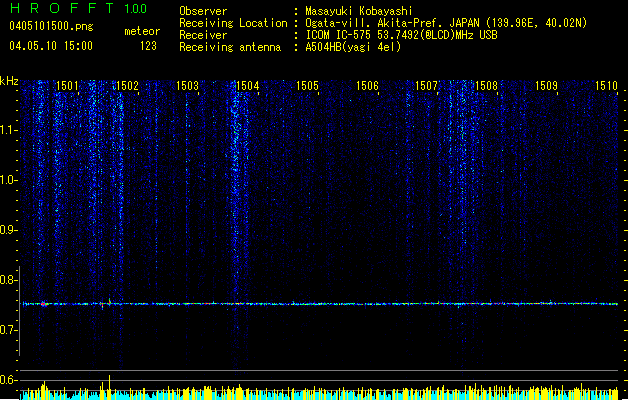This screenshot has width=629, height=400.
Task: Select the ICOM IC-575 53.7492 MHz USB text
Action: [402, 35]
